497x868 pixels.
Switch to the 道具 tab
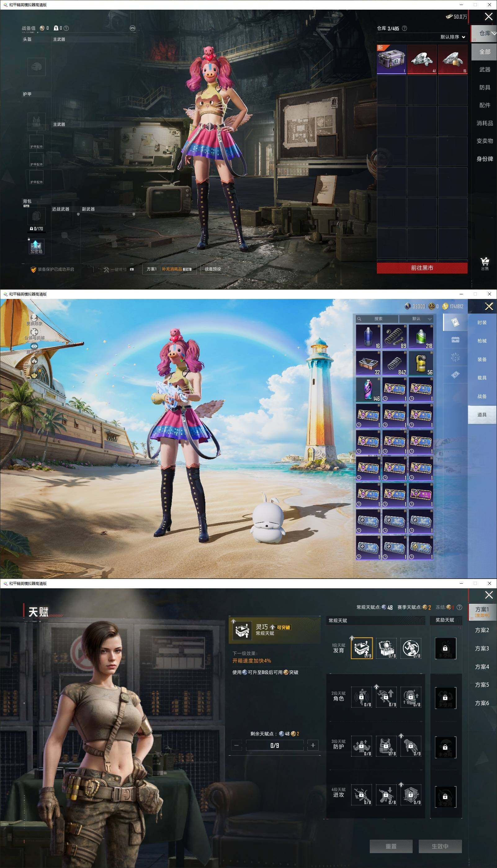(482, 414)
